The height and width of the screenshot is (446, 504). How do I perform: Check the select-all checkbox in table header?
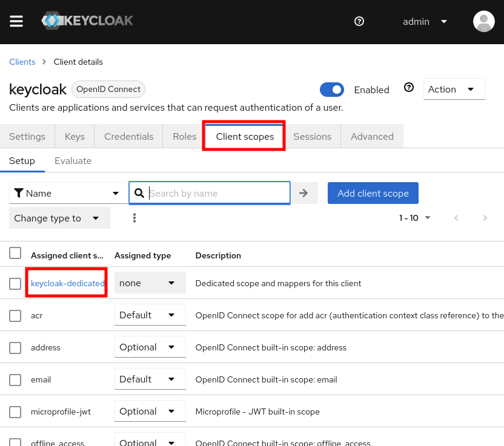(x=15, y=253)
